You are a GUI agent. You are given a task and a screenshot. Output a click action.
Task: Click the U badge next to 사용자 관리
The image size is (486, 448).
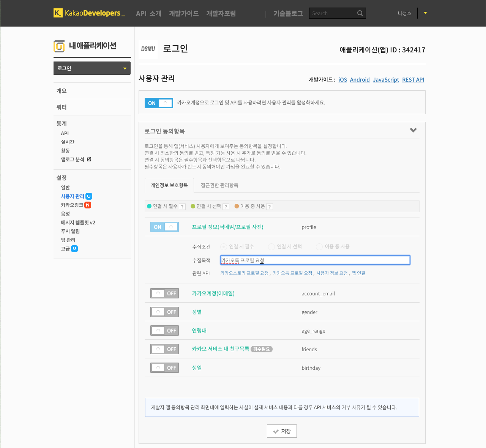(x=89, y=196)
